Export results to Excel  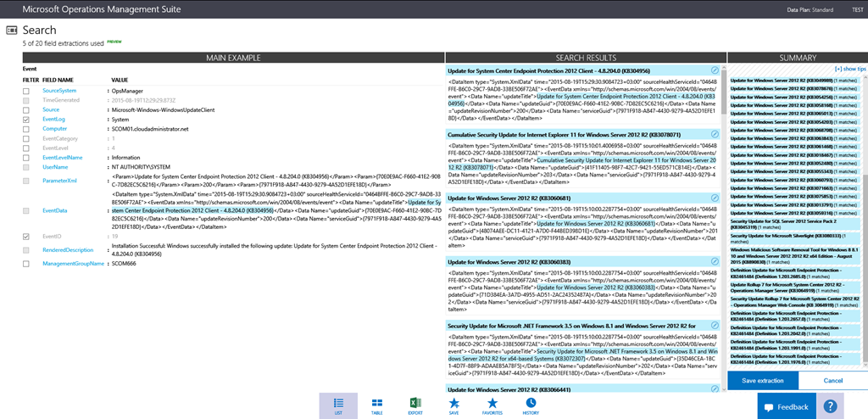click(415, 405)
